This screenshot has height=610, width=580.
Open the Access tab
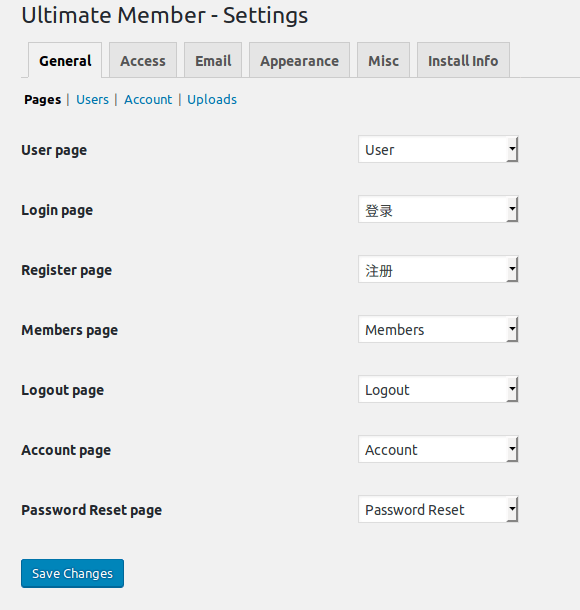143,60
